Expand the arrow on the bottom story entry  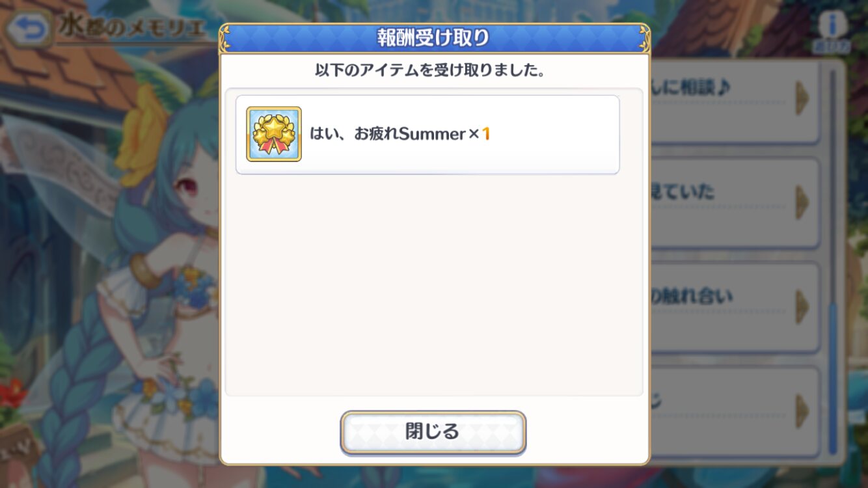(x=802, y=411)
